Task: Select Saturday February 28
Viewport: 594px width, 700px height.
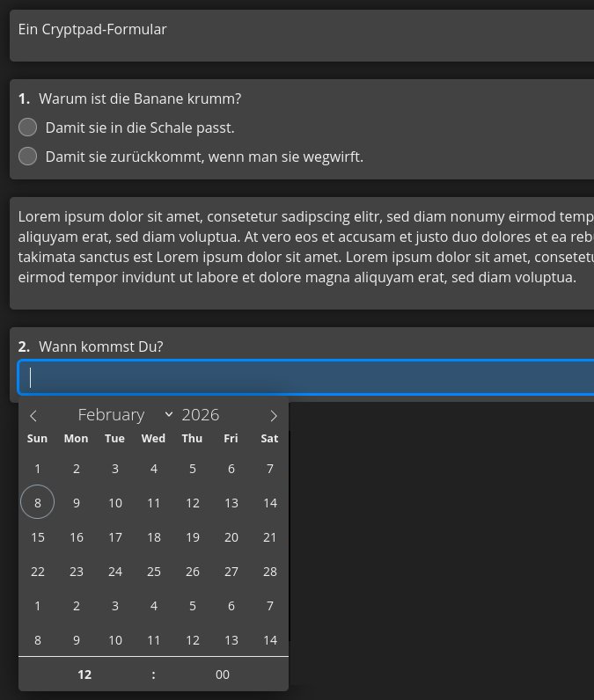Action: tap(270, 572)
